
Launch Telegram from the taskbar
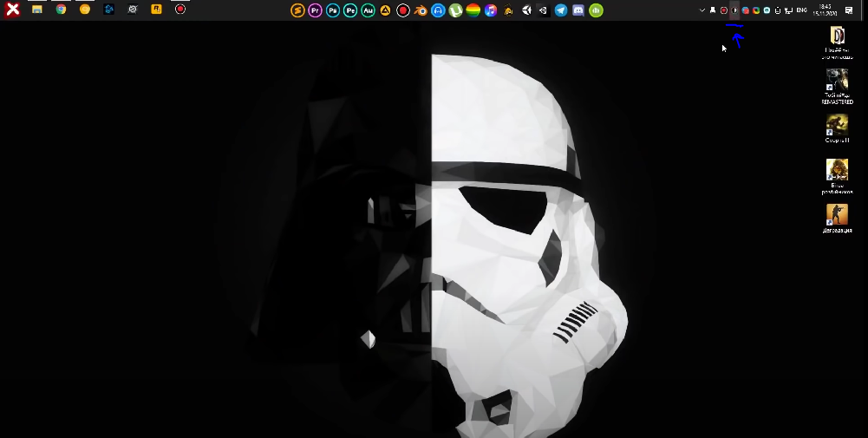coord(561,10)
